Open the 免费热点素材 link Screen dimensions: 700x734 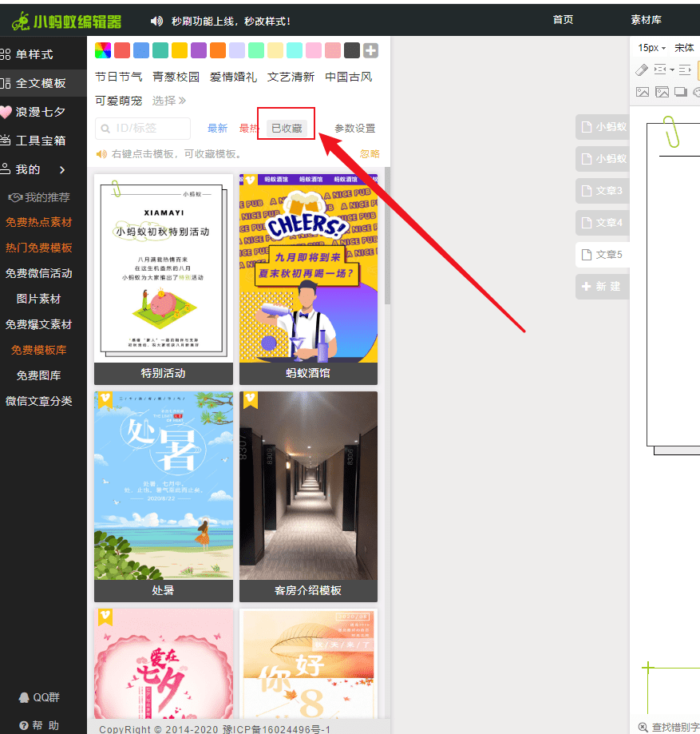point(39,222)
